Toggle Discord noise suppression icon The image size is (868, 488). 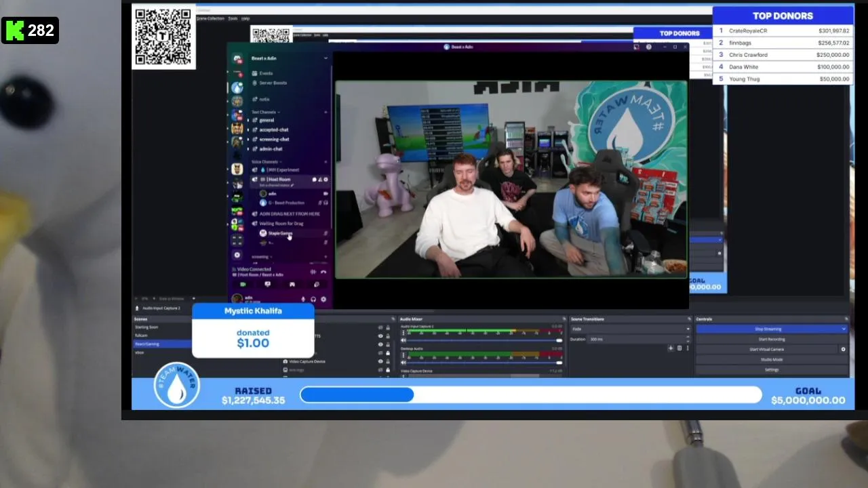coord(313,272)
